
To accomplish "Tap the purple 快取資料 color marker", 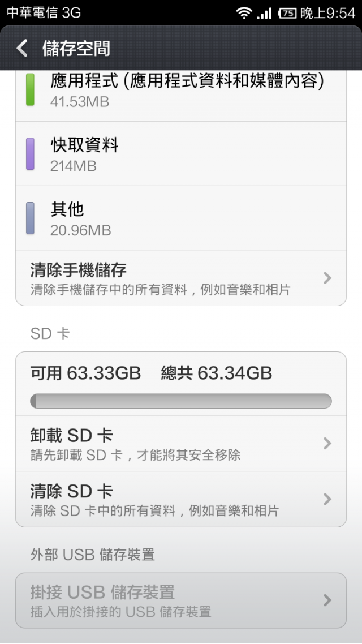I will [x=30, y=153].
